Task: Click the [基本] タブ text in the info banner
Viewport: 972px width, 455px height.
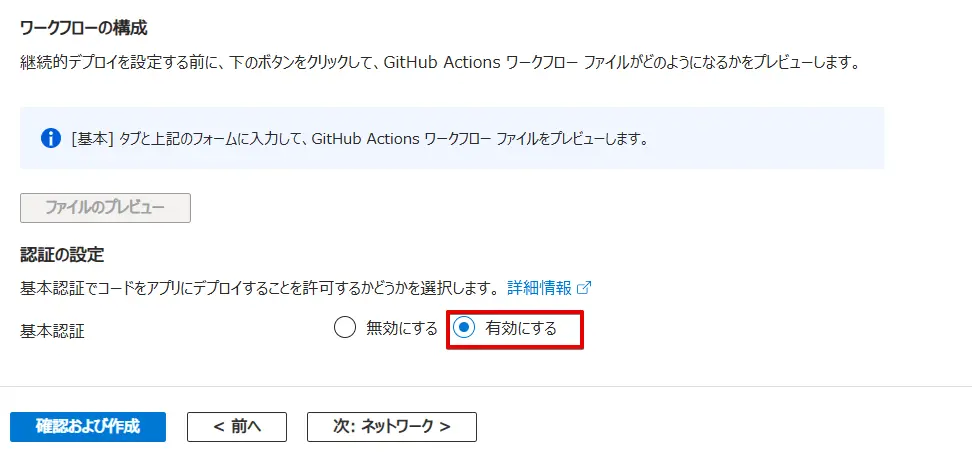Action: [104, 139]
